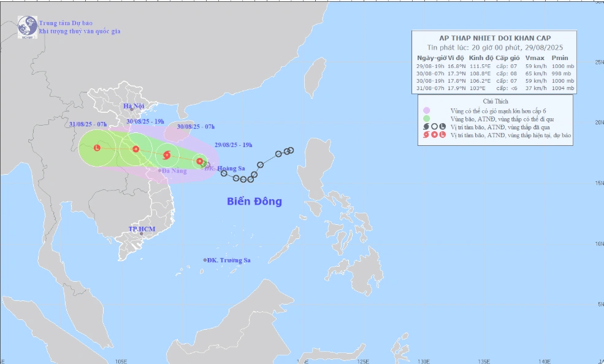Click the 'Biển Đông' sea label
604x364 pixels.
[x=254, y=202]
